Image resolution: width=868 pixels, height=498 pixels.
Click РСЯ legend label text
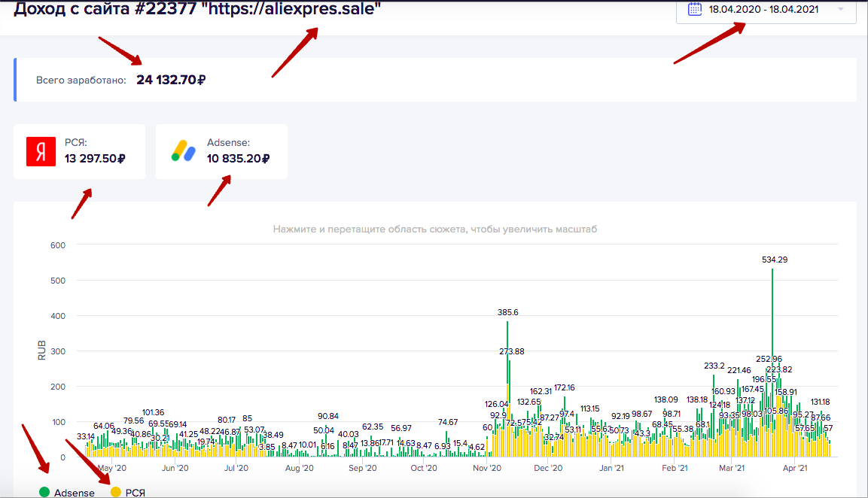[x=135, y=493]
